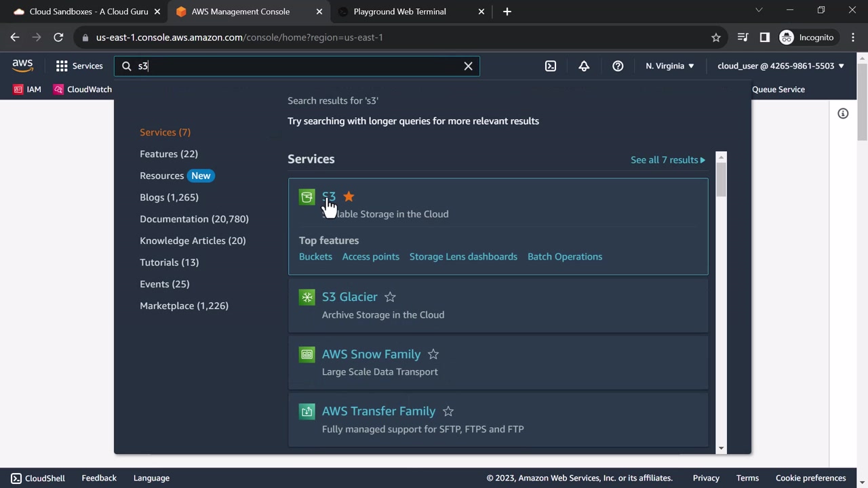Open Storage Lens dashboards feature
Screen dimensions: 868x488
click(x=463, y=256)
